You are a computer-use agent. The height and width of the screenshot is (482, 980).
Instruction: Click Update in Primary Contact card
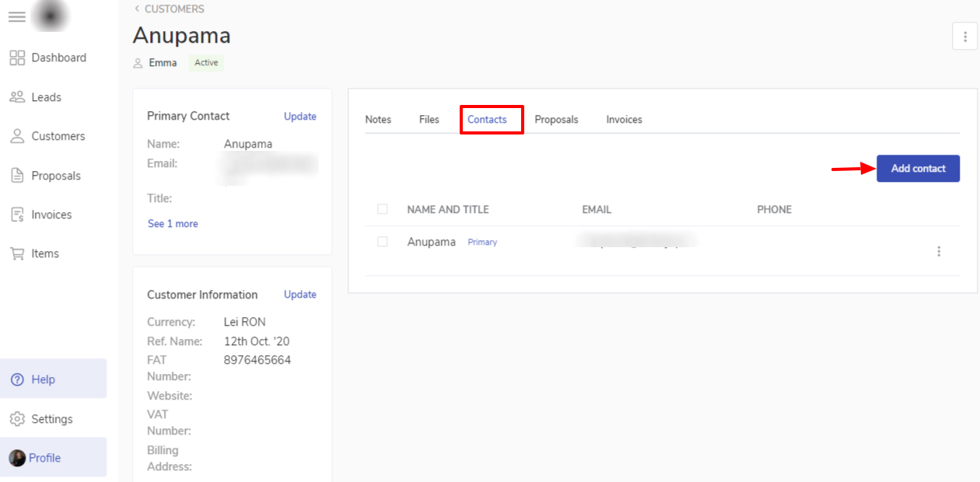pyautogui.click(x=299, y=117)
